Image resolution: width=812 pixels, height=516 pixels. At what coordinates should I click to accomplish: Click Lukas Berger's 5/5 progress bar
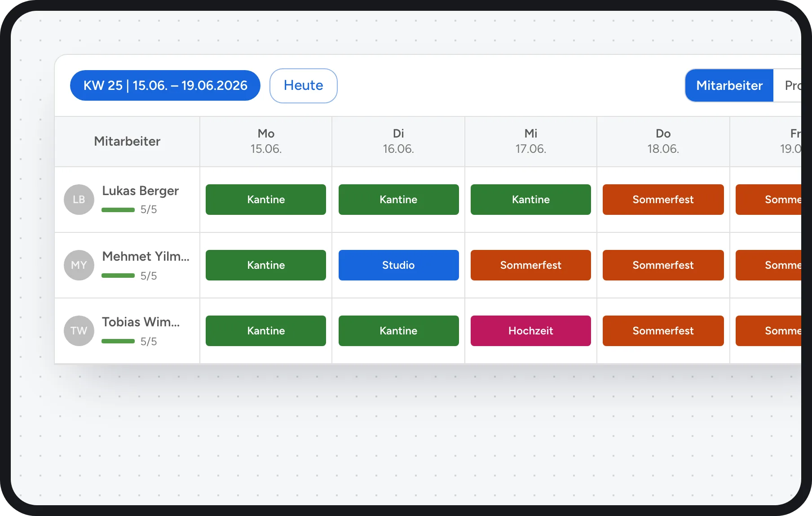click(118, 210)
